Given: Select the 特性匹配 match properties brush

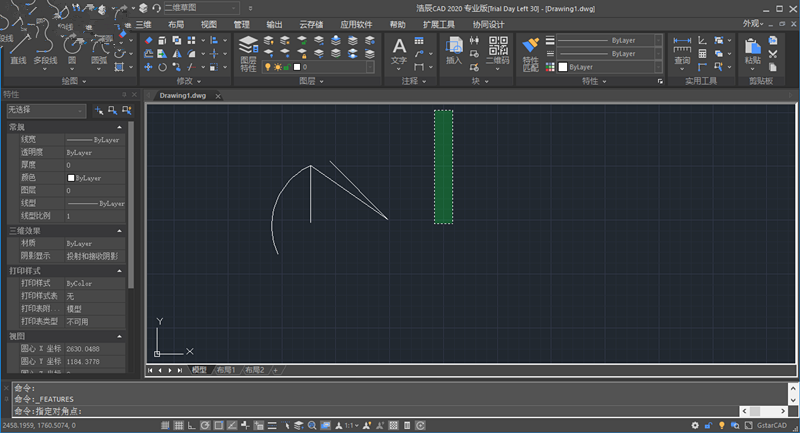Looking at the screenshot, I should tap(530, 52).
